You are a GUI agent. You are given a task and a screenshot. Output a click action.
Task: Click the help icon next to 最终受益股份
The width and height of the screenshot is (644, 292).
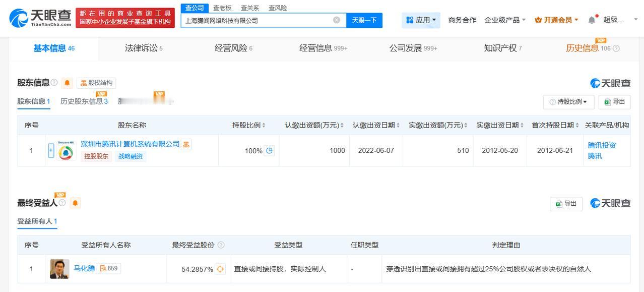(x=221, y=245)
